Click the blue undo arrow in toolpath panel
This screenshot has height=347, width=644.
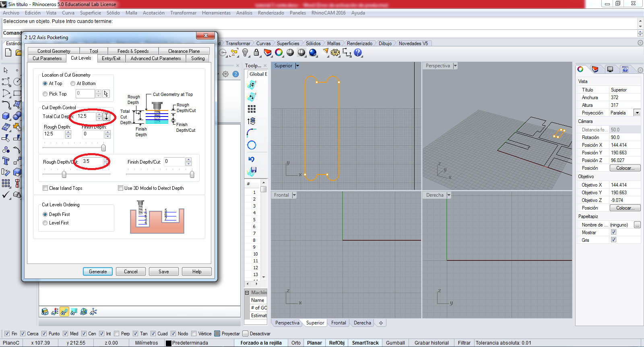252,159
